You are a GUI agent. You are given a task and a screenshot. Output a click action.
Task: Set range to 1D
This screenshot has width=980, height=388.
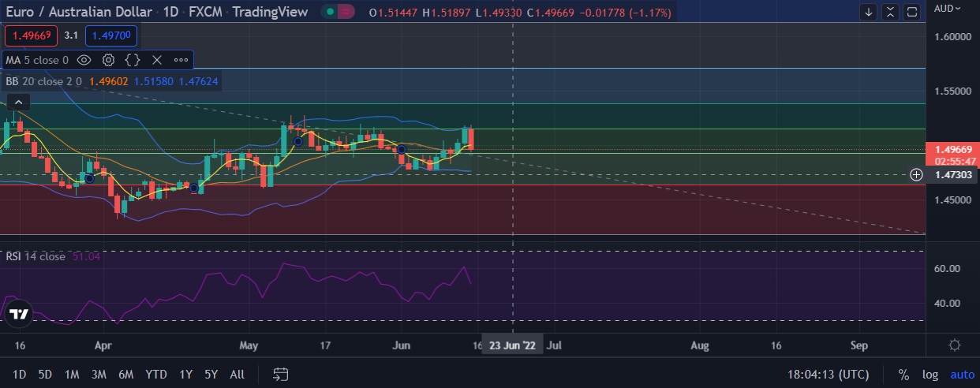click(20, 374)
